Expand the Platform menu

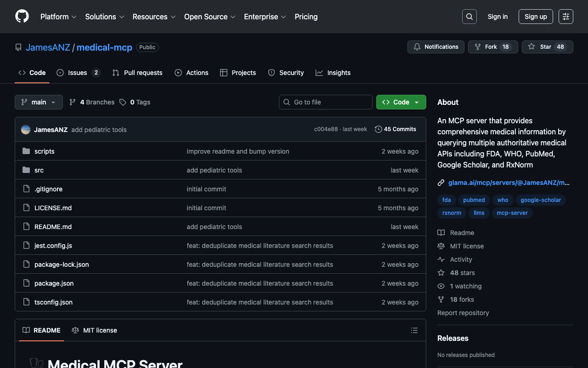[58, 17]
